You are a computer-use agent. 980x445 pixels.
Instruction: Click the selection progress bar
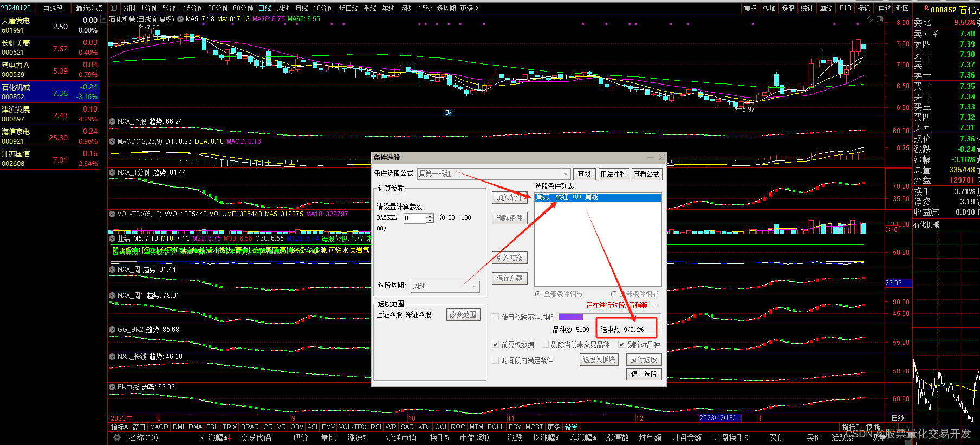[x=609, y=317]
